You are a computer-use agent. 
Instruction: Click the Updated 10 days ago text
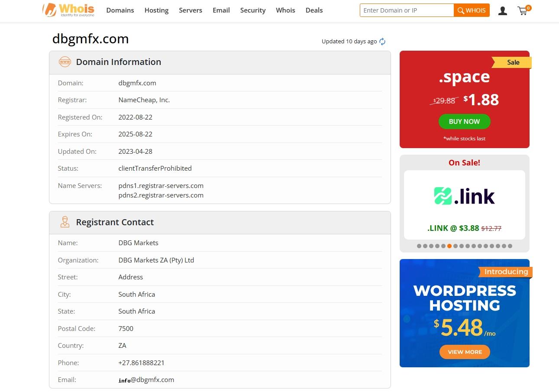(349, 42)
